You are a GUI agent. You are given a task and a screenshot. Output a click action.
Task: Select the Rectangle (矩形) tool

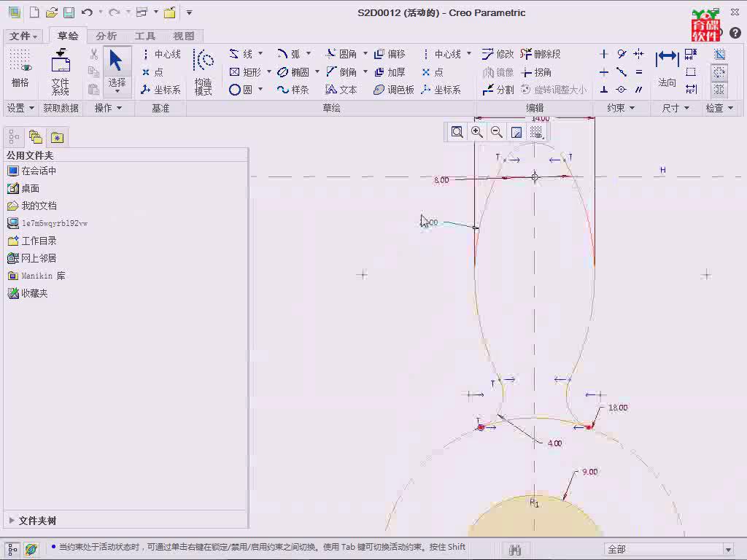pos(245,72)
